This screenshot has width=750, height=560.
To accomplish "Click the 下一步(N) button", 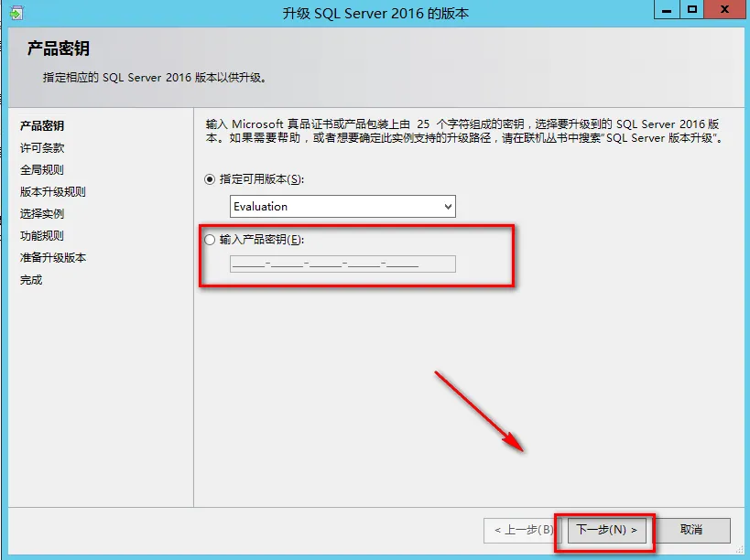I will point(606,530).
